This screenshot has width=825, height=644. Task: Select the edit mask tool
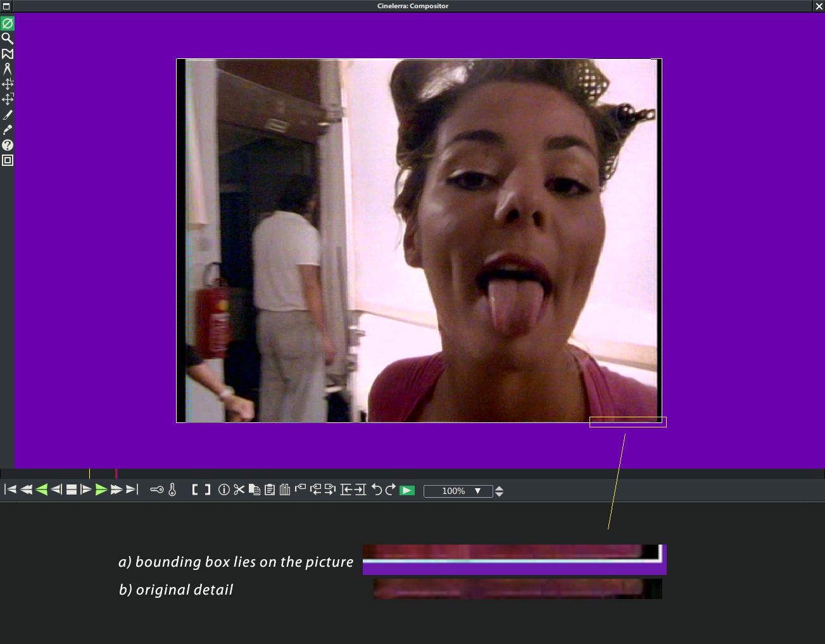coord(8,54)
